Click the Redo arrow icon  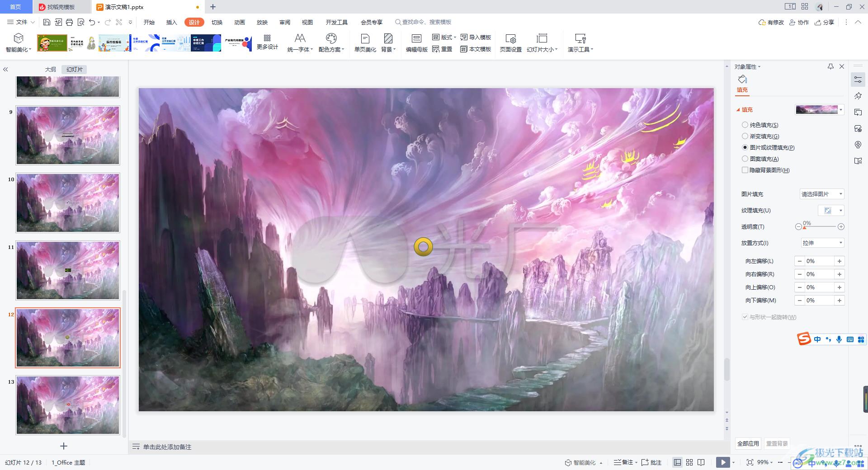point(108,22)
